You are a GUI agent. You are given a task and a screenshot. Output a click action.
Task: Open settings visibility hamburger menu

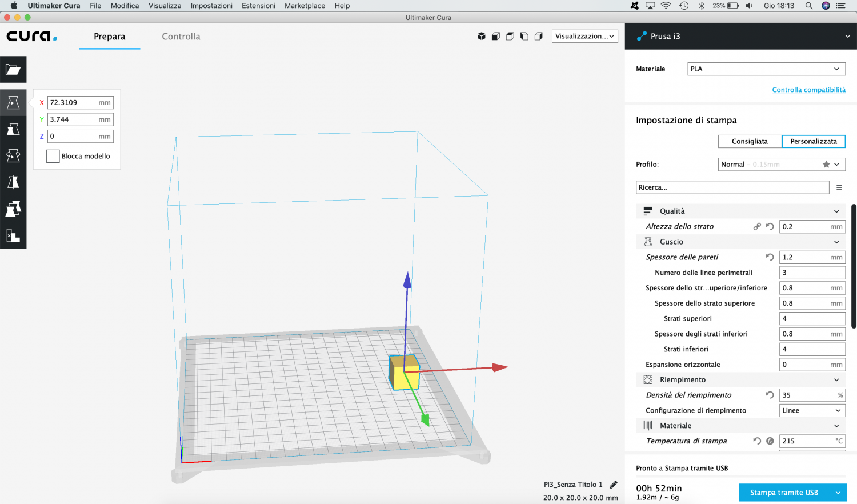click(x=839, y=187)
